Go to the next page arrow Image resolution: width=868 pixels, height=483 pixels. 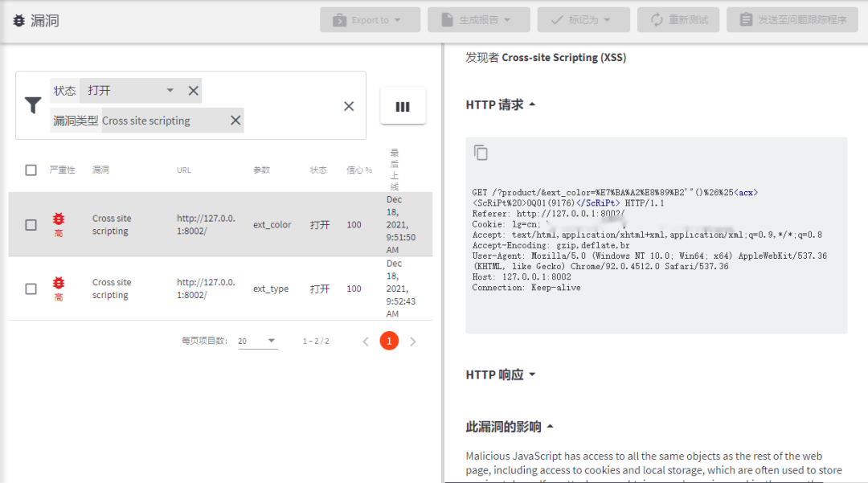pos(413,342)
